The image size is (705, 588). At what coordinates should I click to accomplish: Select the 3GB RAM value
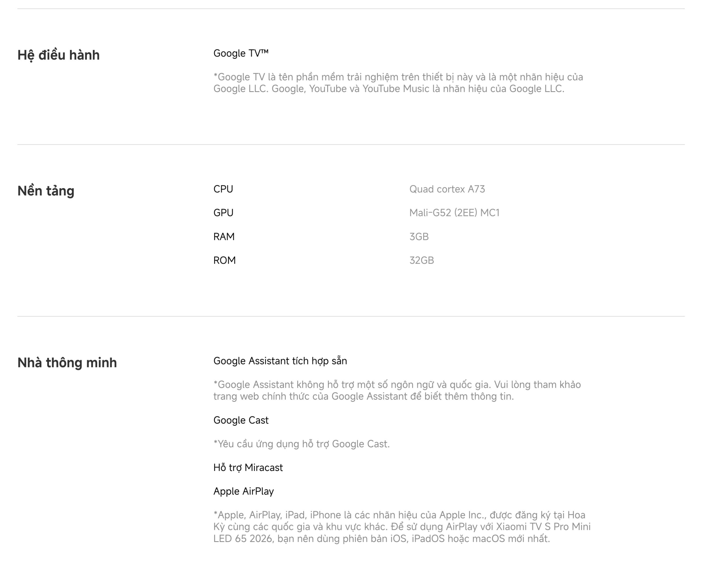[419, 236]
